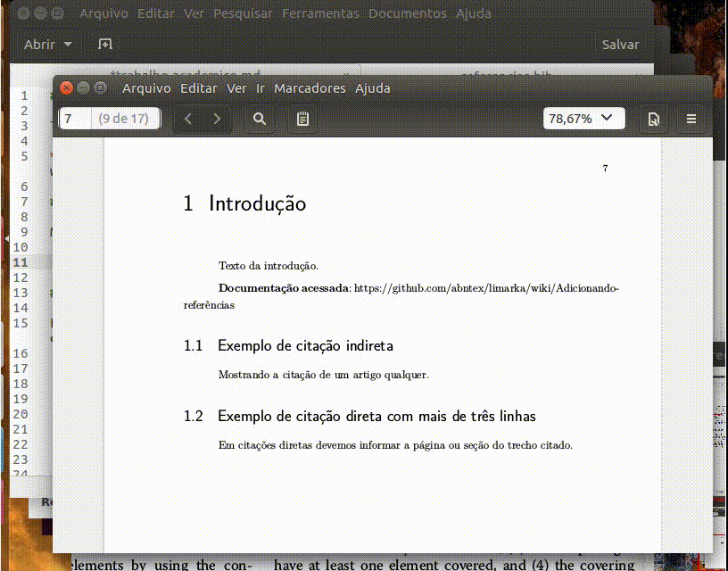Close the PDF viewer window
Screen dimensions: 728x571
click(x=66, y=87)
